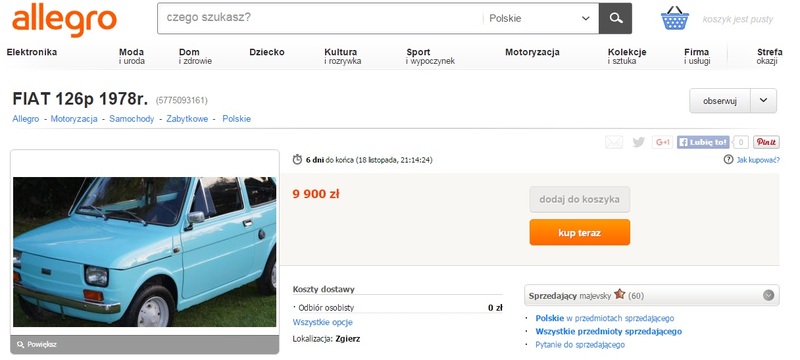Open the Zabytkowe breadcrumb link
Viewport: 800px width, 360px height.
(187, 119)
